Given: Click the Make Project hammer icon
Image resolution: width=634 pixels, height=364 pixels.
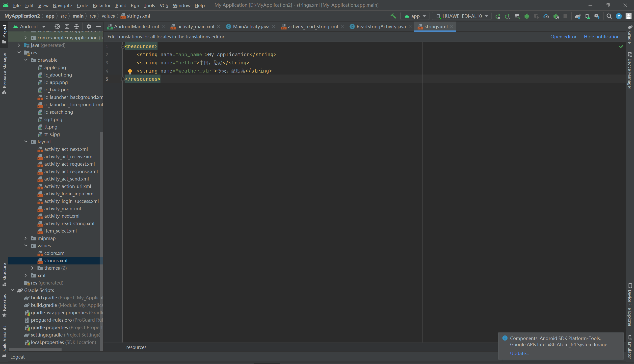Looking at the screenshot, I should pos(393,16).
